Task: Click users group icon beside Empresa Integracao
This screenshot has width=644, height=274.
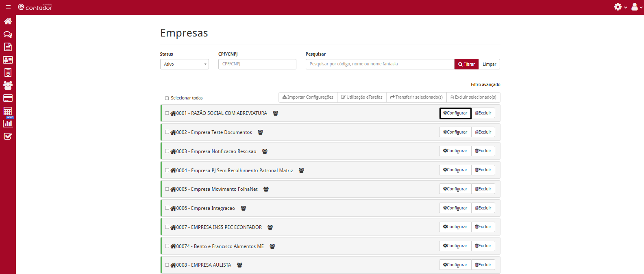Action: pos(244,208)
